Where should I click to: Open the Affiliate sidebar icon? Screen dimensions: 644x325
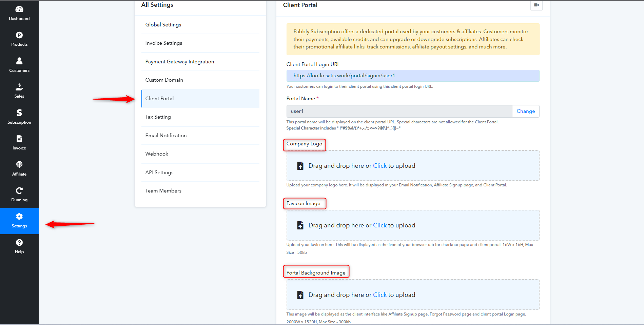pos(19,165)
